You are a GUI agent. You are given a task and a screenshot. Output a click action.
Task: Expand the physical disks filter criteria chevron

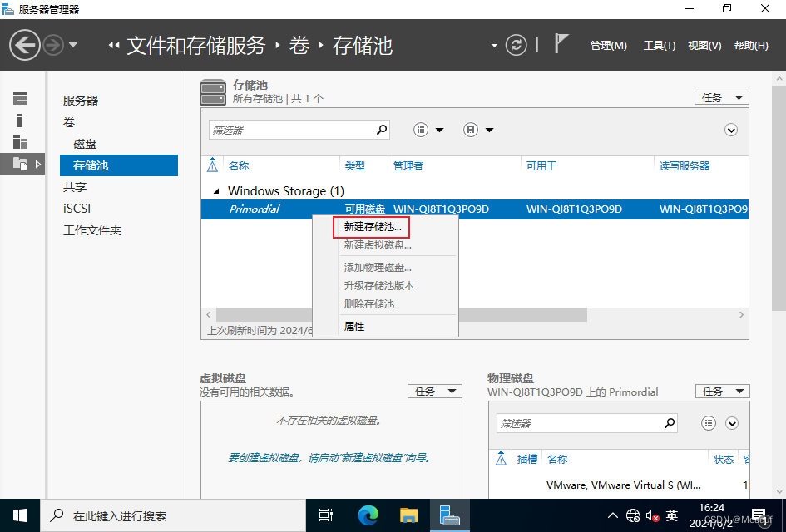[x=732, y=423]
